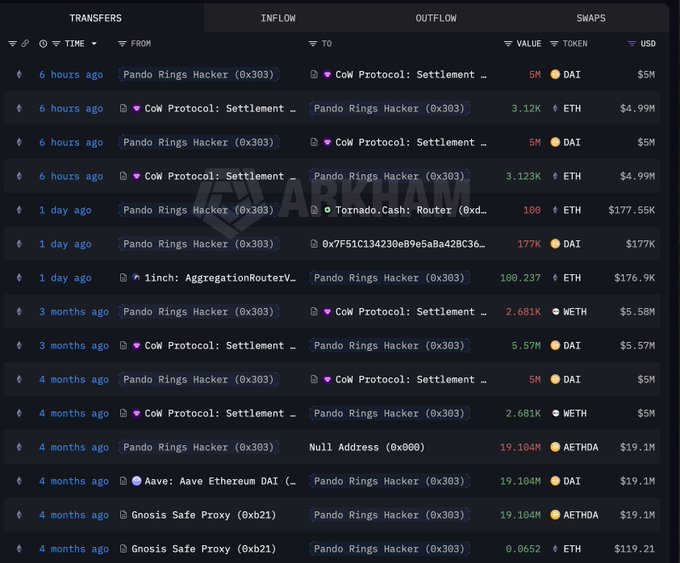Viewport: 680px width, 563px height.
Task: Open the SWAPS tab
Action: click(591, 18)
